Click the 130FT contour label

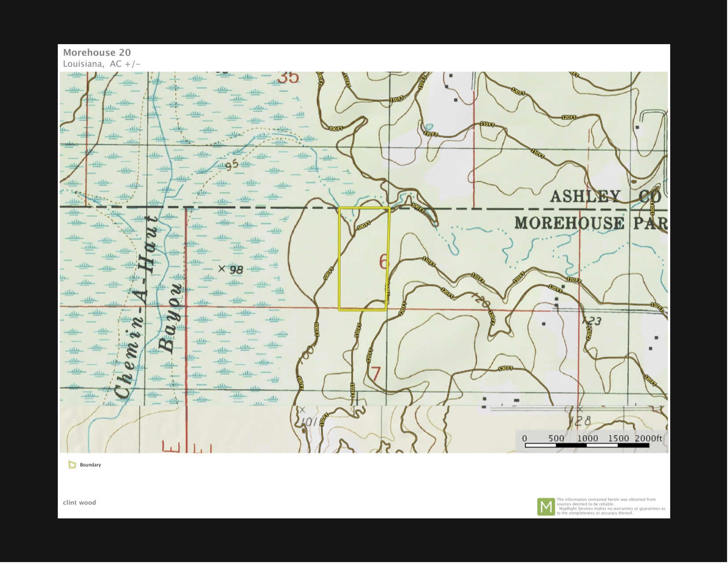tap(505, 368)
